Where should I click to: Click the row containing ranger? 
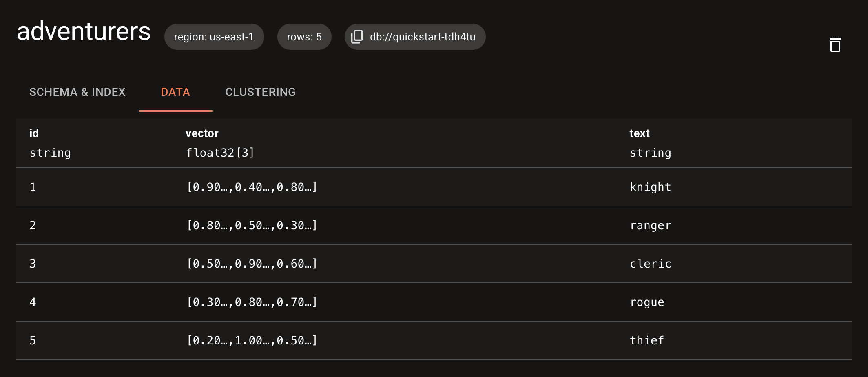pos(408,225)
